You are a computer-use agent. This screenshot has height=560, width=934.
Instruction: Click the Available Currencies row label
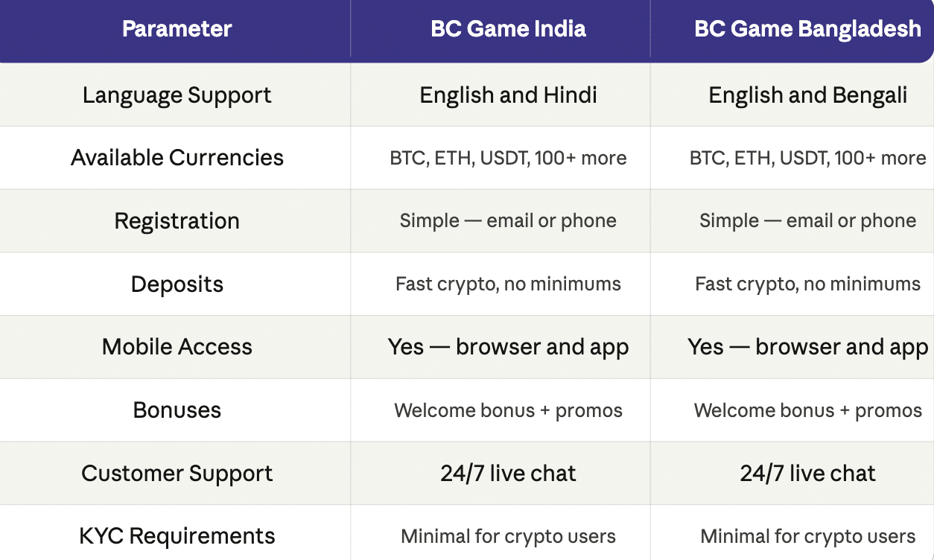[x=177, y=158]
